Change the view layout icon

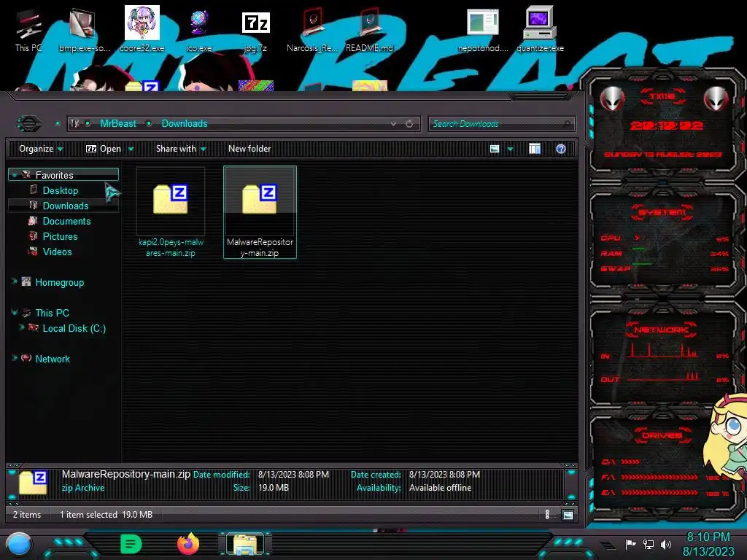click(495, 149)
